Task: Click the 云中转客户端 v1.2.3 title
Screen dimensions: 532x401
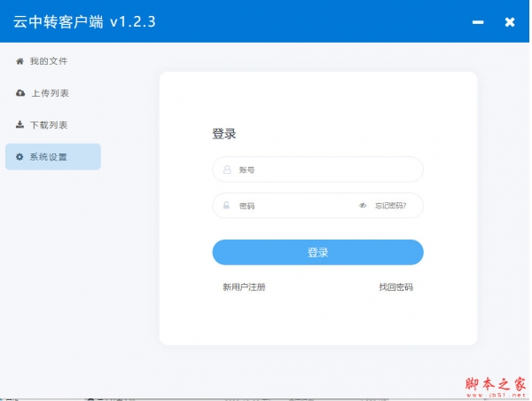Action: tap(84, 22)
